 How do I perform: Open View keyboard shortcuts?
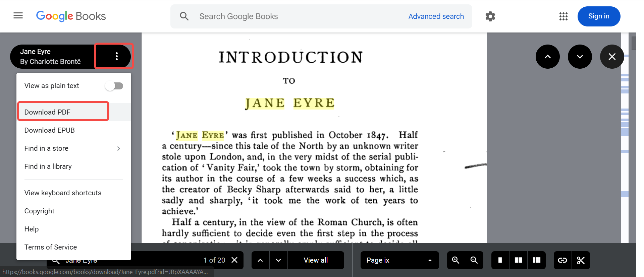click(74, 193)
